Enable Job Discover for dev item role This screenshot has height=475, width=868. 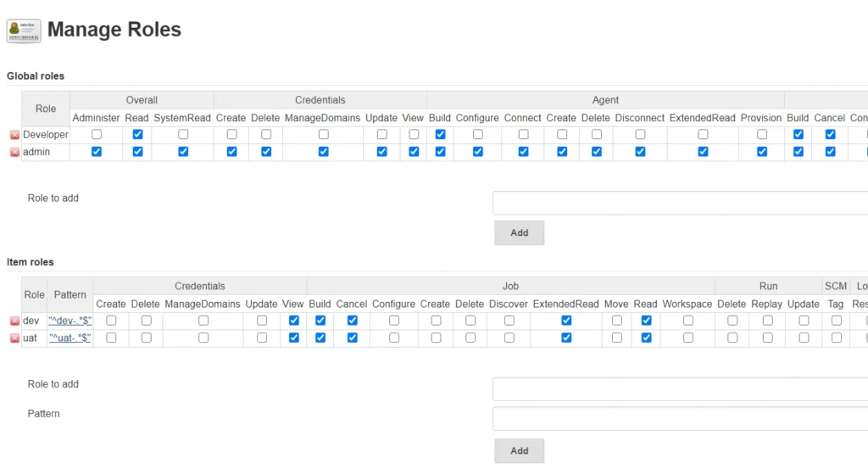click(x=509, y=320)
